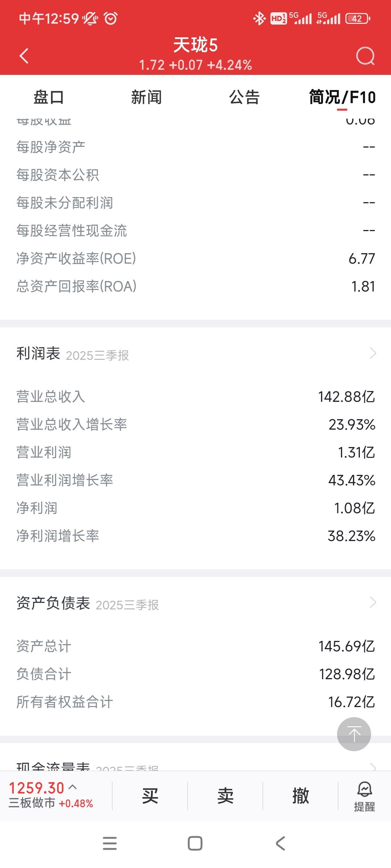Tap the 买 buy button

[x=150, y=796]
